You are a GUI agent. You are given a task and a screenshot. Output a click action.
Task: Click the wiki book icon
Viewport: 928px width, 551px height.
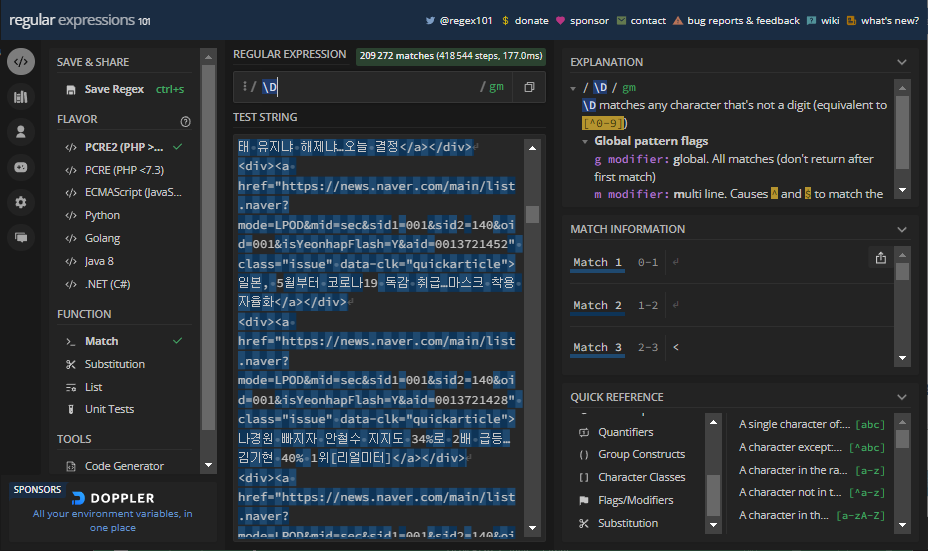811,21
